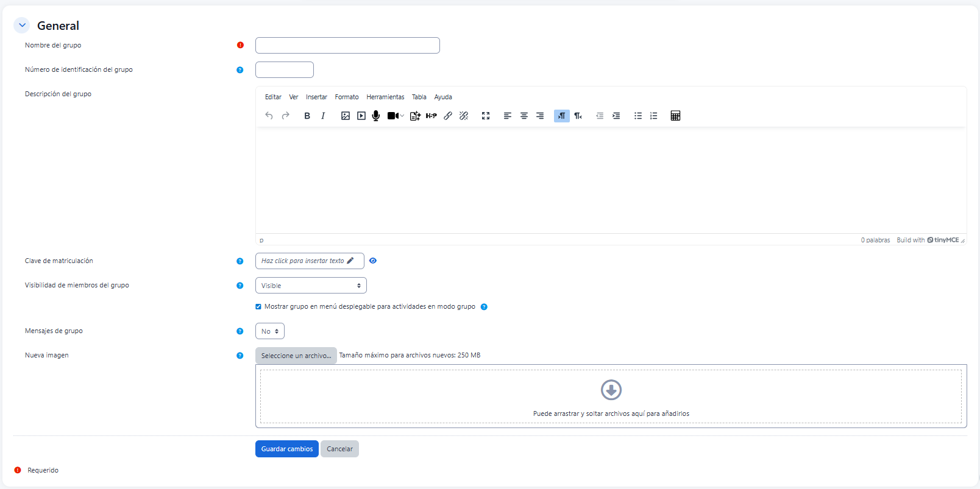
Task: Open the Insertar menu
Action: (x=316, y=97)
